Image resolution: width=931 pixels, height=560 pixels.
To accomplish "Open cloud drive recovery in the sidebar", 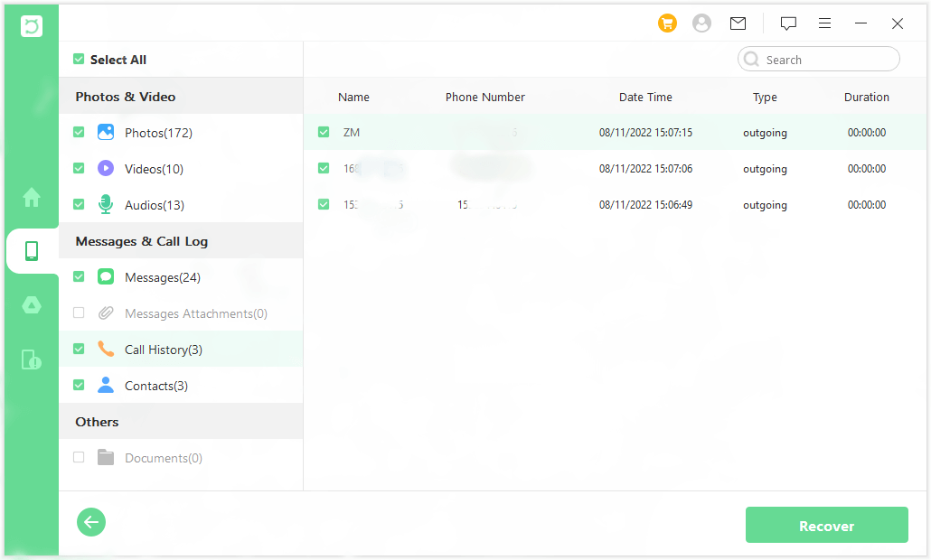I will point(31,305).
